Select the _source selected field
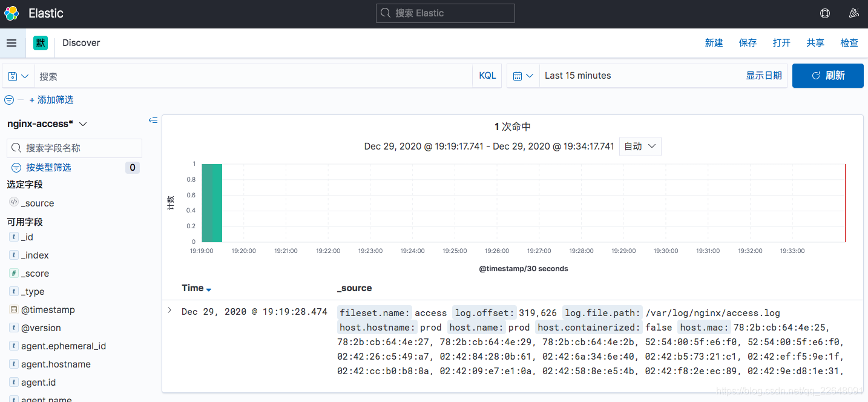Screen dimensions: 868x402 [x=38, y=203]
